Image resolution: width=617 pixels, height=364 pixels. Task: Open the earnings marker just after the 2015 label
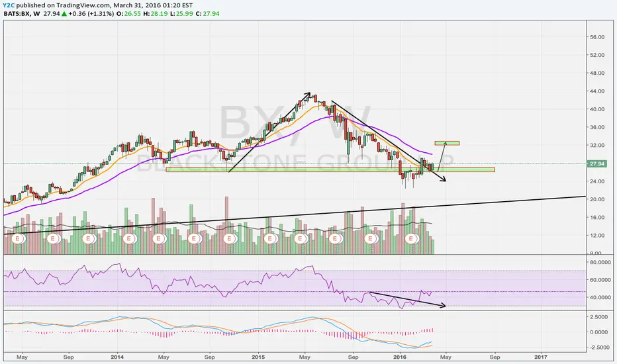point(269,238)
